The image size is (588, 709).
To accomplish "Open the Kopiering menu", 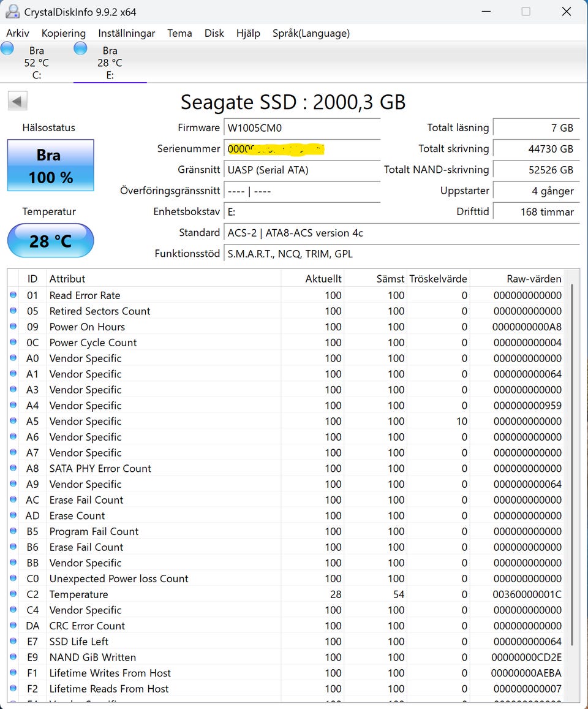I will pos(63,33).
